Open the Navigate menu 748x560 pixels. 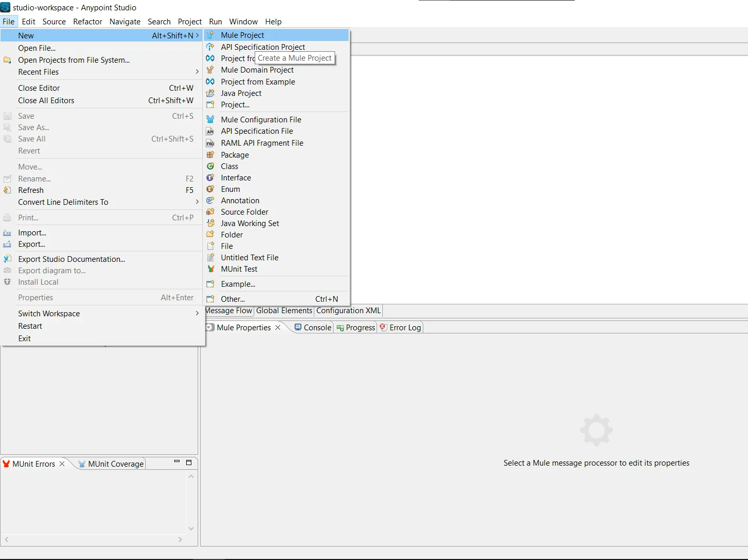point(125,22)
